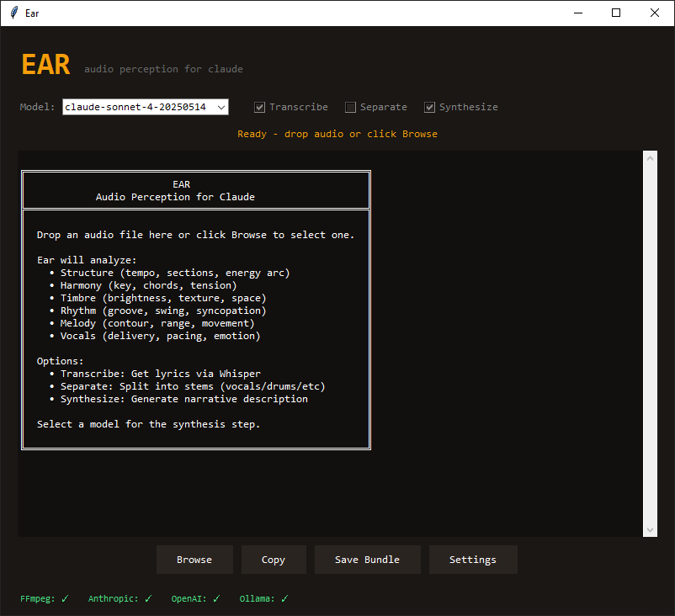675x616 pixels.
Task: Click the Copy button
Action: (274, 560)
